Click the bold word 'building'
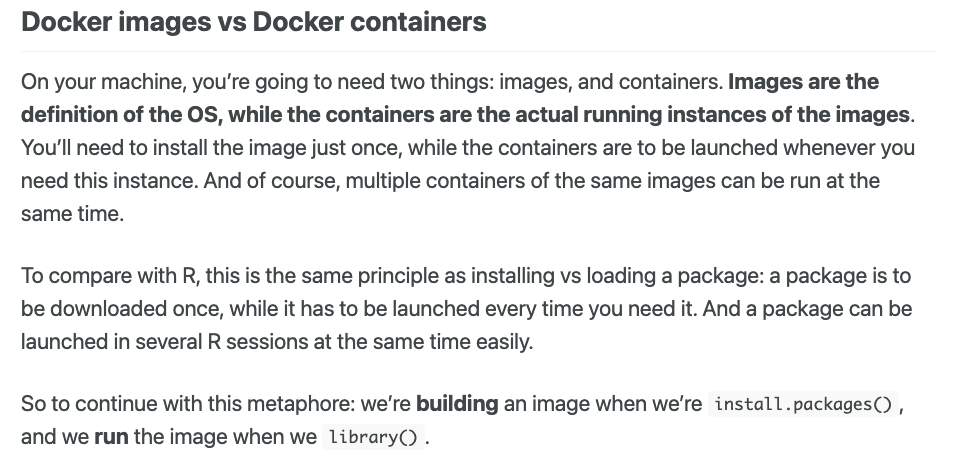Viewport: 962px width, 463px height. [x=457, y=405]
